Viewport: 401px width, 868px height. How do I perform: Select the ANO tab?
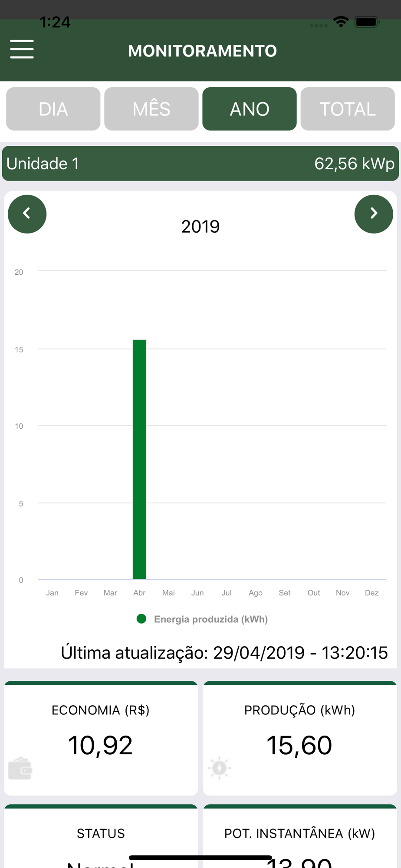250,109
